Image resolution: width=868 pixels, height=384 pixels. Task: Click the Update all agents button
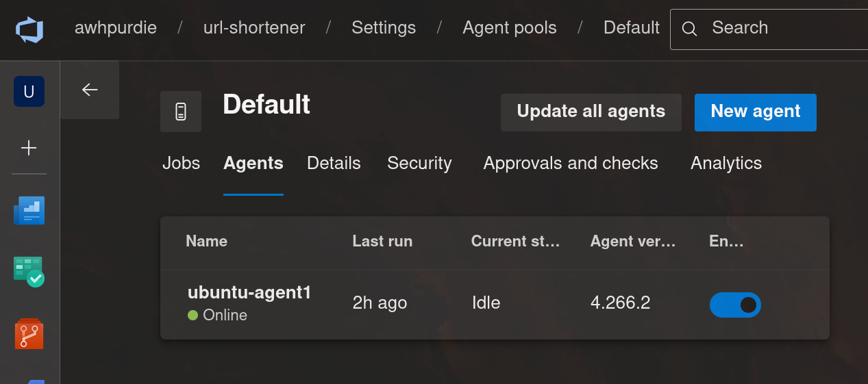(x=591, y=112)
